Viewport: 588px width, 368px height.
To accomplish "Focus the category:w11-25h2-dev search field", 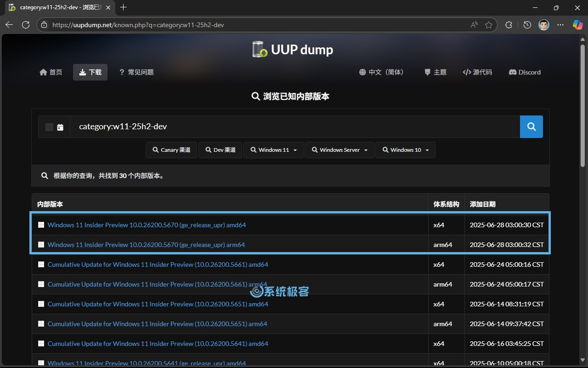I will (x=295, y=127).
